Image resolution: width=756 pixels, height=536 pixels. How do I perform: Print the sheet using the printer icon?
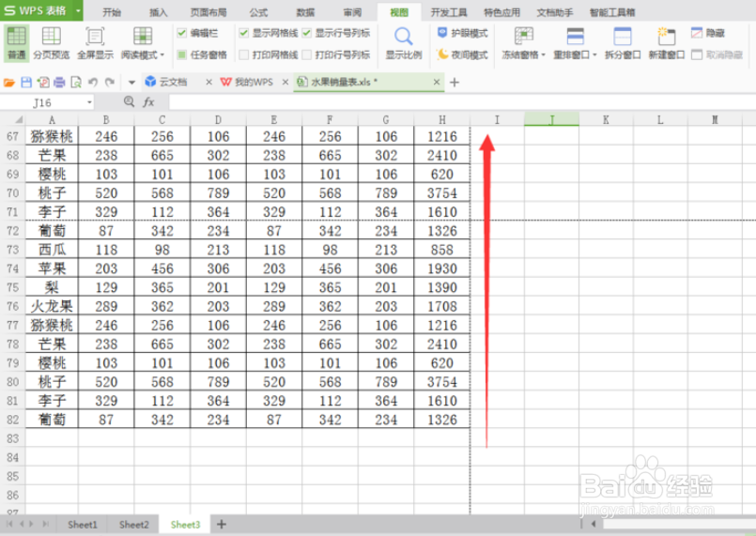tap(59, 83)
